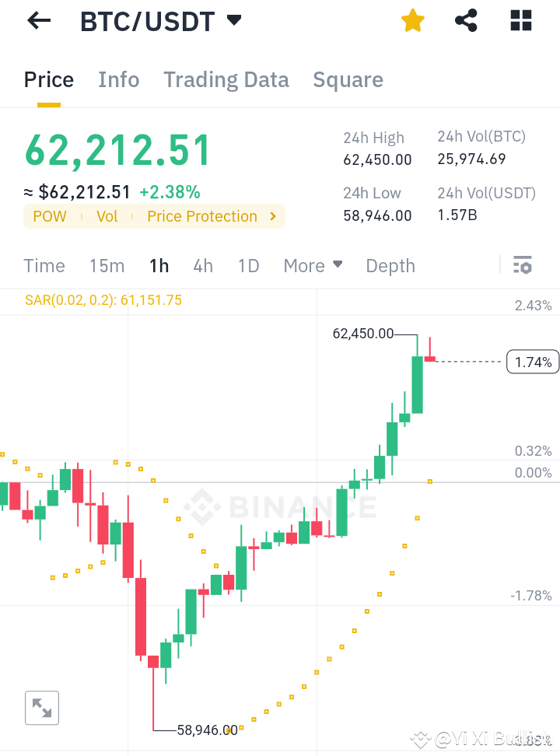Switch to the Trading Data tab
The width and height of the screenshot is (560, 756).
point(226,79)
